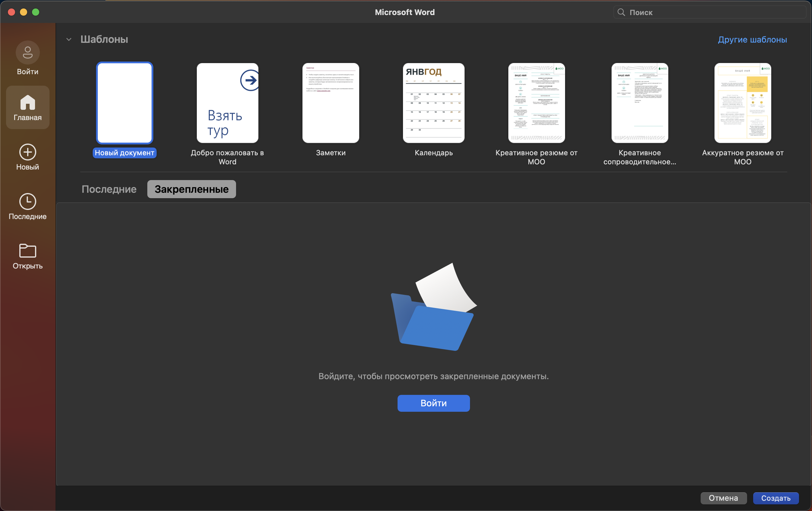Minimize the window with yellow button
Screen dimensions: 812x511
tap(24, 12)
